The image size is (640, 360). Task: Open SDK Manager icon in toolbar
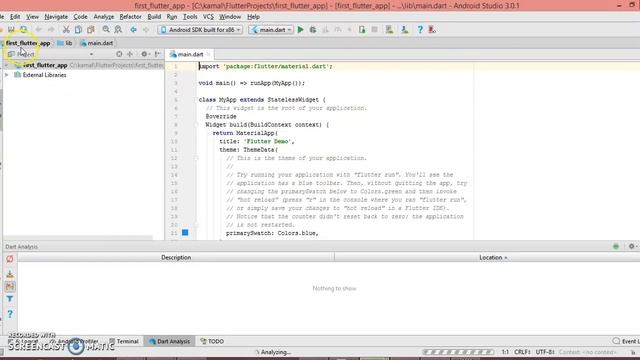pyautogui.click(x=404, y=29)
